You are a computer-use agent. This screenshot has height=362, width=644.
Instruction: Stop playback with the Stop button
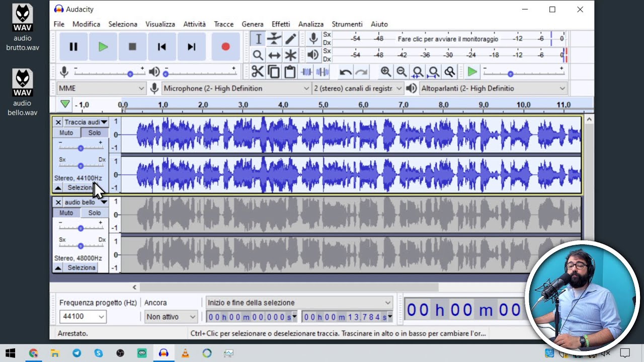pyautogui.click(x=132, y=47)
